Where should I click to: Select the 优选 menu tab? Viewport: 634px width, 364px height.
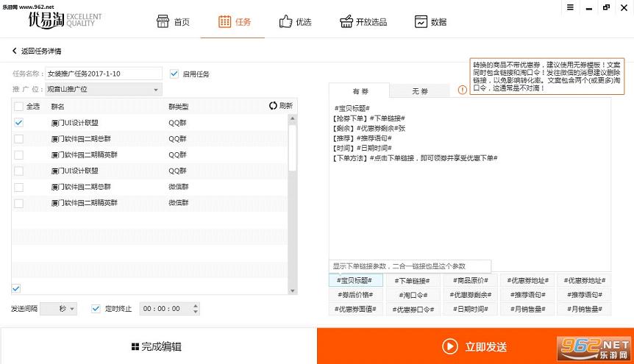[295, 22]
